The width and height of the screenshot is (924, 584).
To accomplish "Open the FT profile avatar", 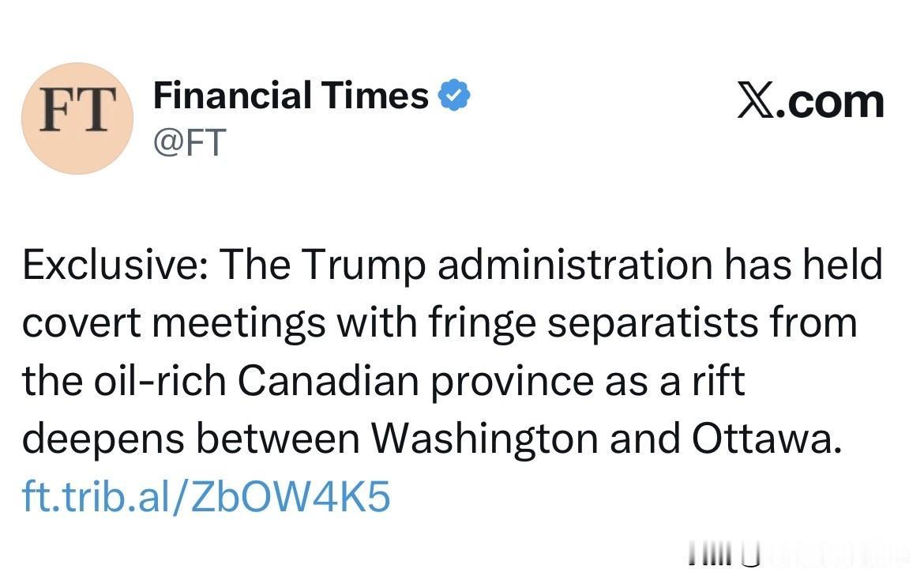I will [x=77, y=119].
